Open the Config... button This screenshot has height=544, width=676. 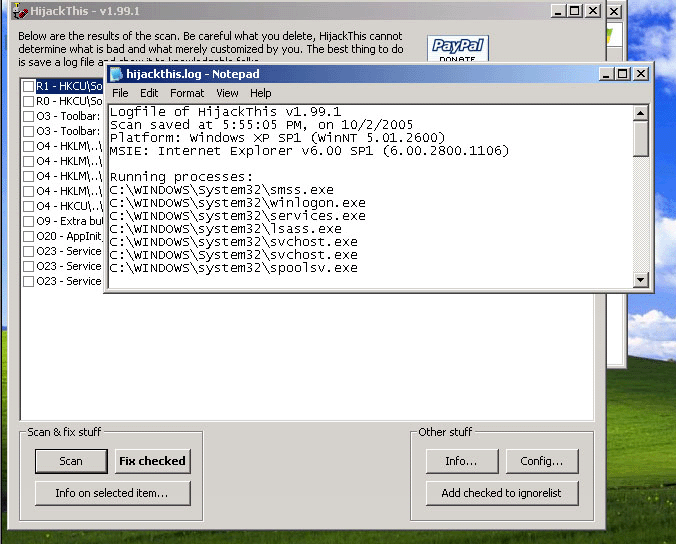542,461
